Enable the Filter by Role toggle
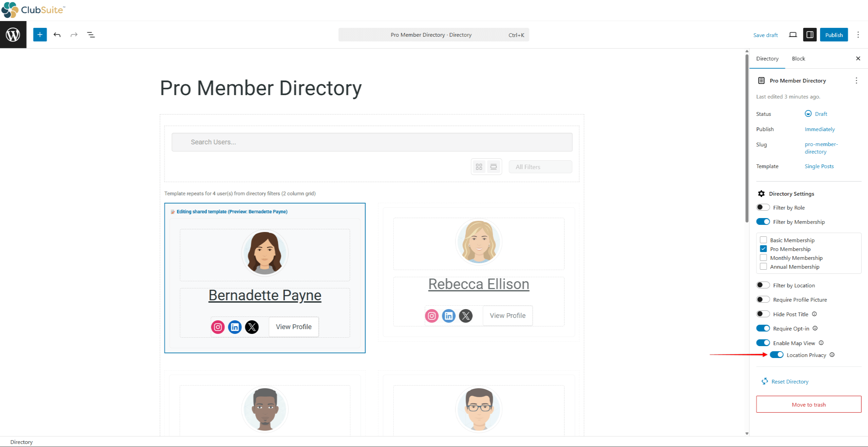Screen dimensions: 868x447 763,208
